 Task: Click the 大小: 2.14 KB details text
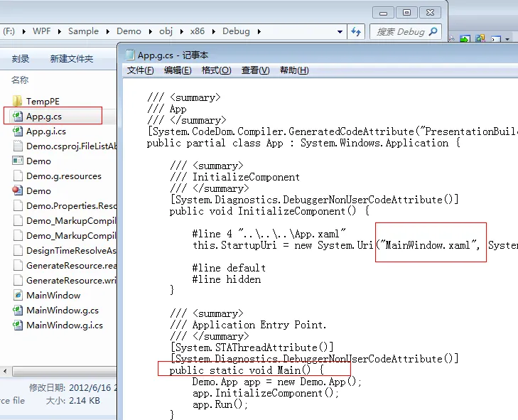pyautogui.click(x=72, y=401)
